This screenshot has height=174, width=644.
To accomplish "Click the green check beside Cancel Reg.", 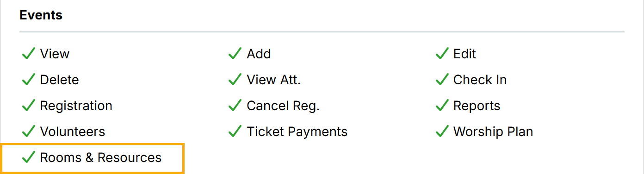I will click(235, 106).
